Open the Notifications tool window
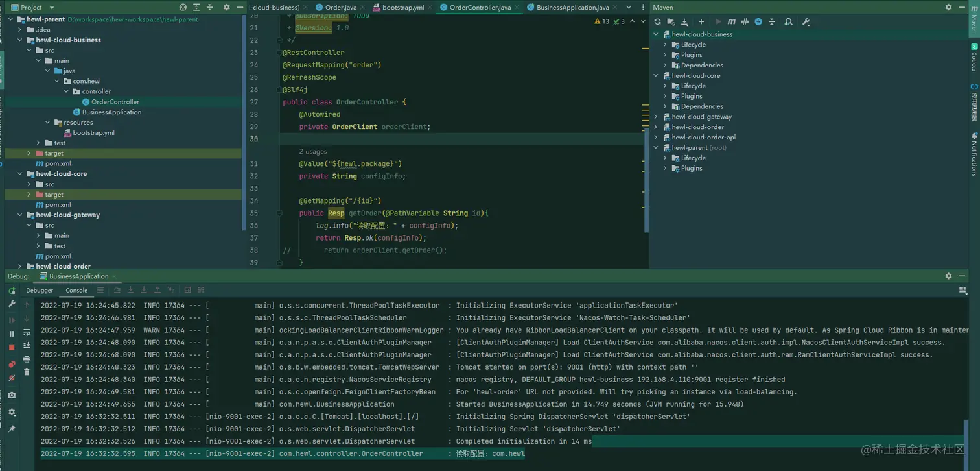 tap(974, 154)
